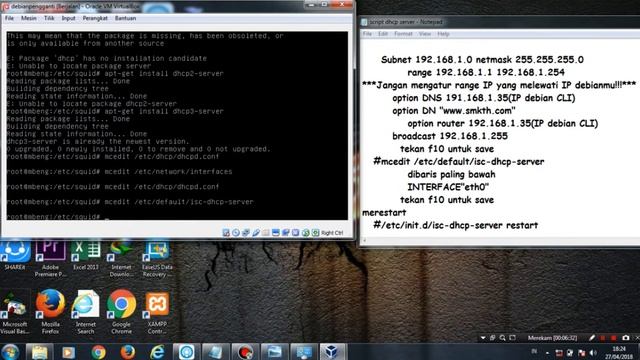Open Notepad's View menu
The image size is (640, 360).
tap(425, 34)
